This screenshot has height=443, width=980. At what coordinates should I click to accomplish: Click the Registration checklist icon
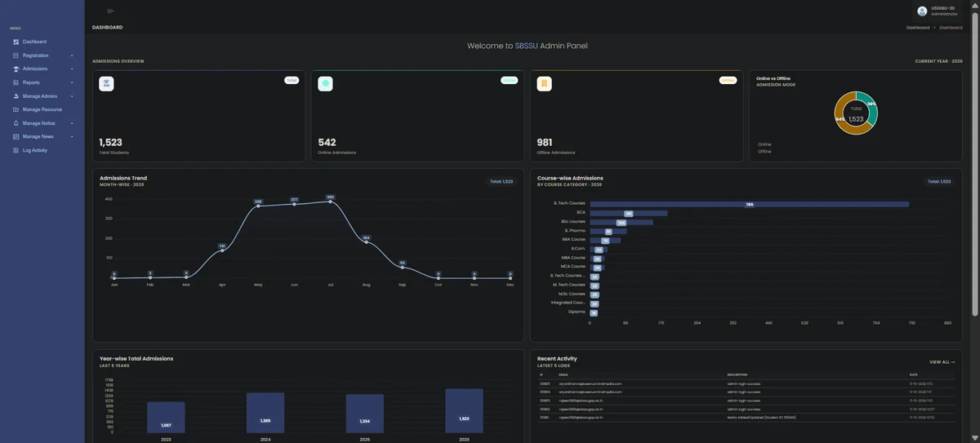tap(16, 55)
